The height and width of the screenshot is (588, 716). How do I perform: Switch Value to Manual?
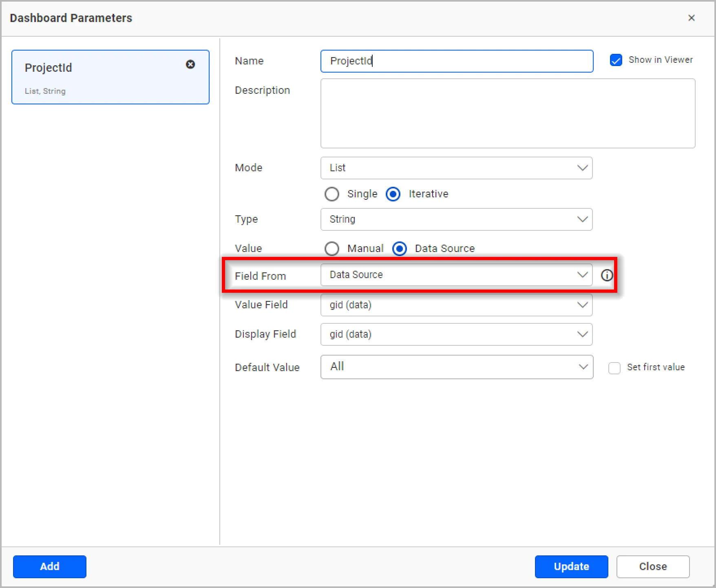(x=332, y=249)
